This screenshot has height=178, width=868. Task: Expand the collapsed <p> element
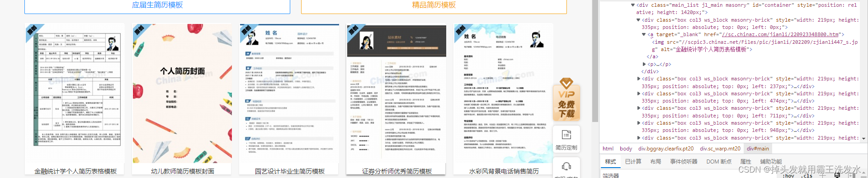pyautogui.click(x=644, y=64)
